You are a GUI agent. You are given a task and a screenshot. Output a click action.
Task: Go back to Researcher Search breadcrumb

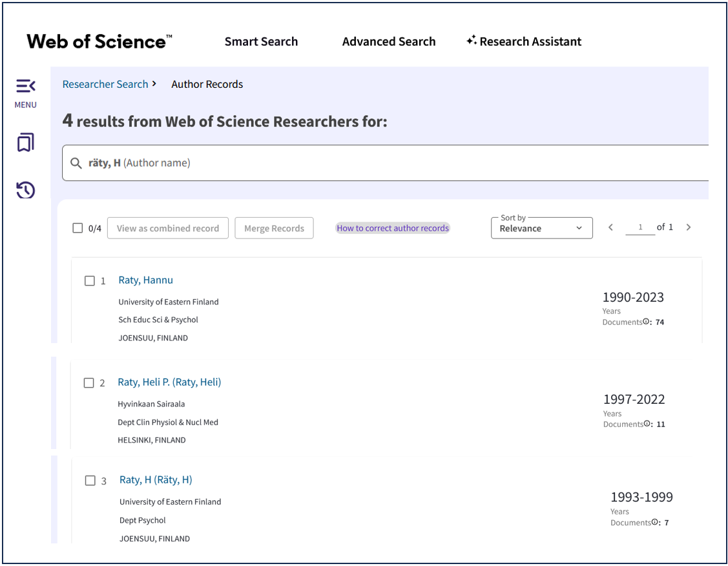tap(105, 84)
